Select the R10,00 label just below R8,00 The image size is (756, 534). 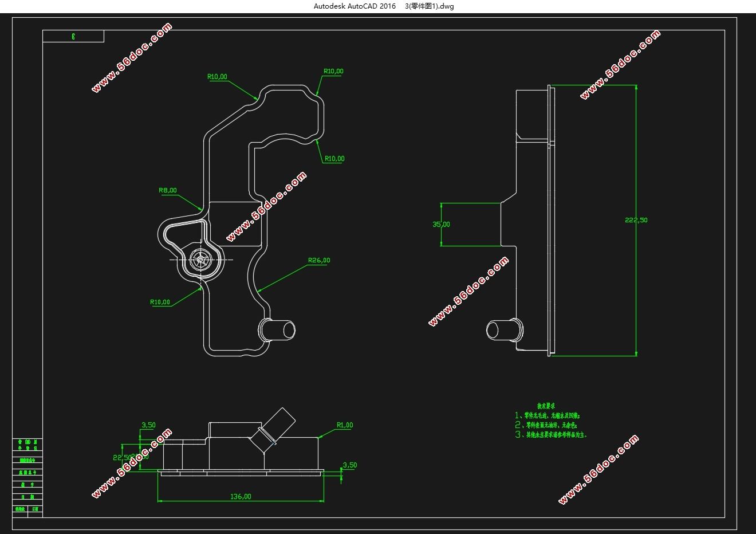(x=160, y=302)
